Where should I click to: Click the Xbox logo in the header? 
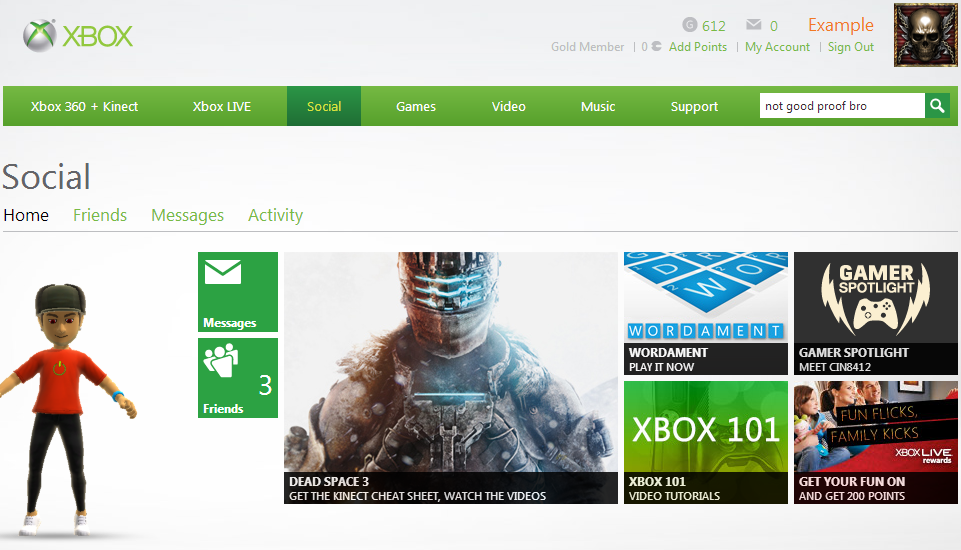click(78, 36)
